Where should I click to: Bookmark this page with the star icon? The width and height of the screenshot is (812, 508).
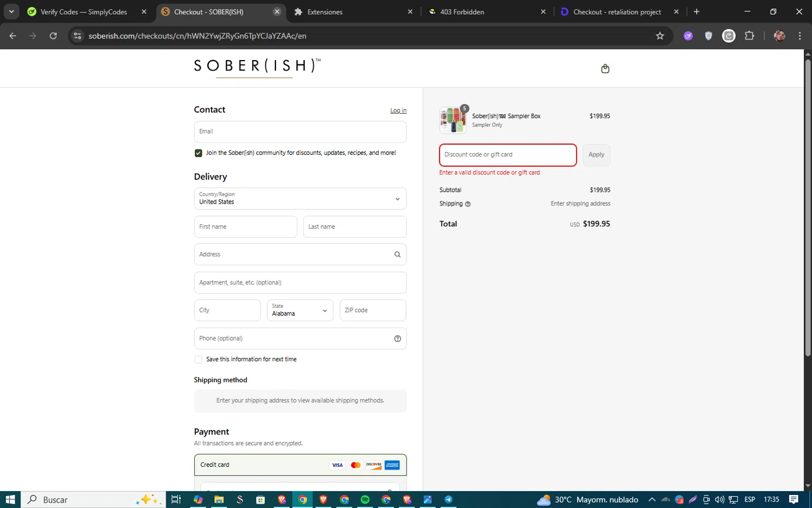point(660,36)
